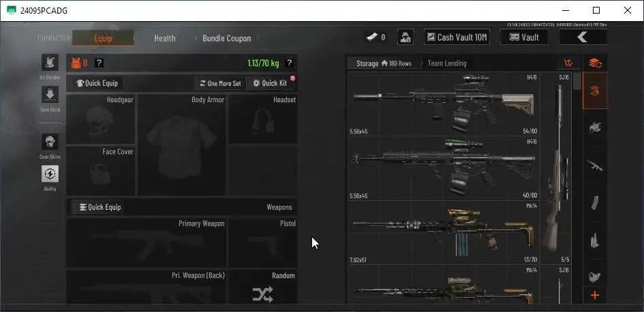Click the orange backpack capacity icon
The image size is (644, 312).
coord(76,63)
